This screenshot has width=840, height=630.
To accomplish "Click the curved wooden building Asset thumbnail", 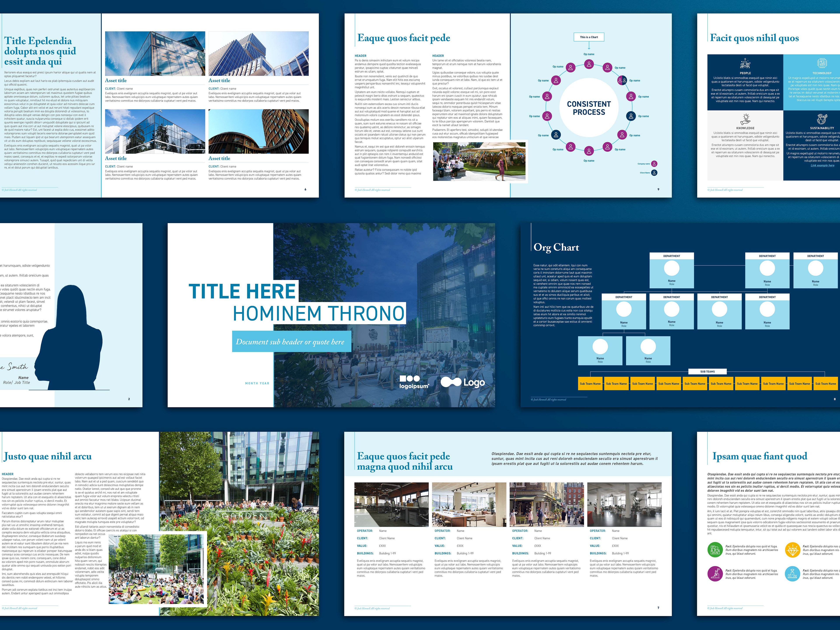I will pyautogui.click(x=258, y=131).
